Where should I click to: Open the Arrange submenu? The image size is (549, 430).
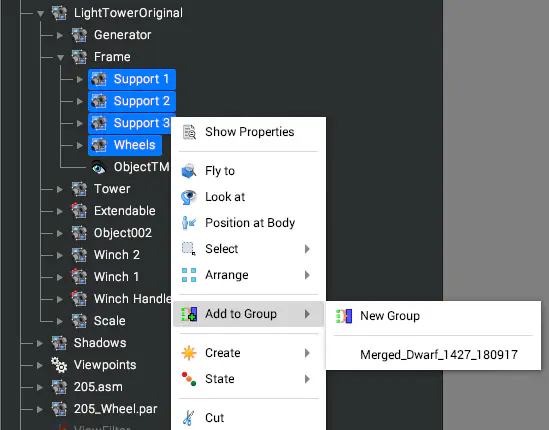248,275
